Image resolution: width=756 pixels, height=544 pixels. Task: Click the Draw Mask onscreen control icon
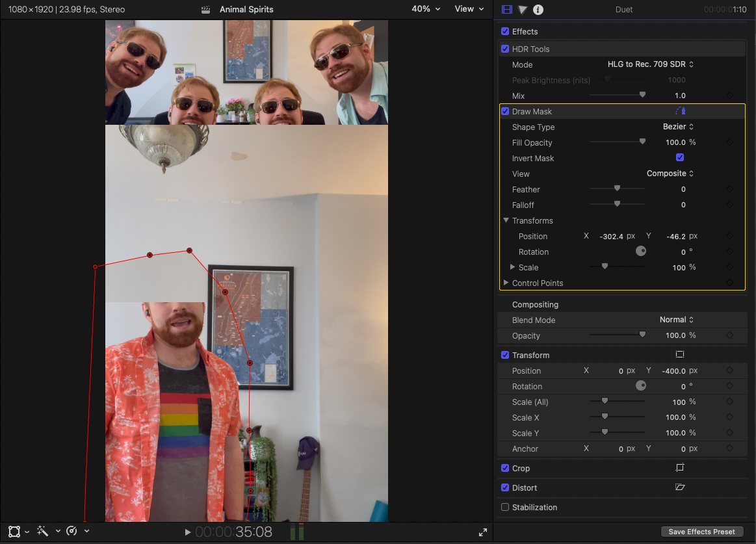[681, 111]
